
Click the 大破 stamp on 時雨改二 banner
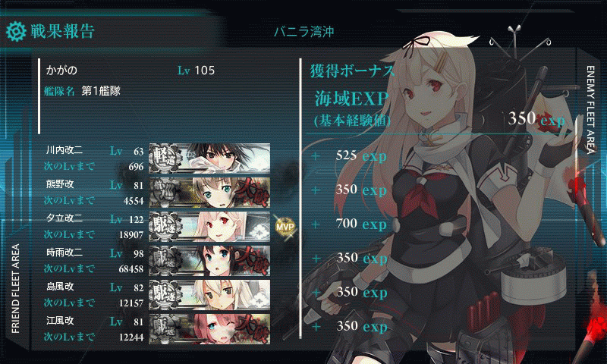[x=252, y=261]
